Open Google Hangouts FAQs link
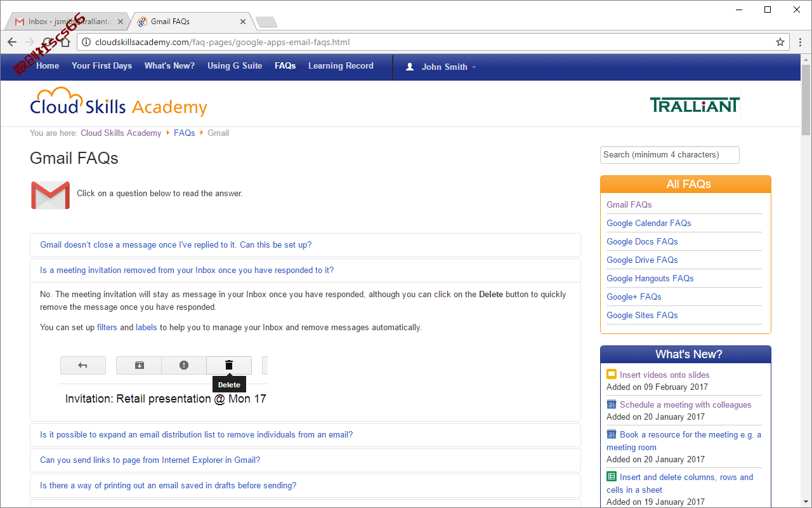 650,278
